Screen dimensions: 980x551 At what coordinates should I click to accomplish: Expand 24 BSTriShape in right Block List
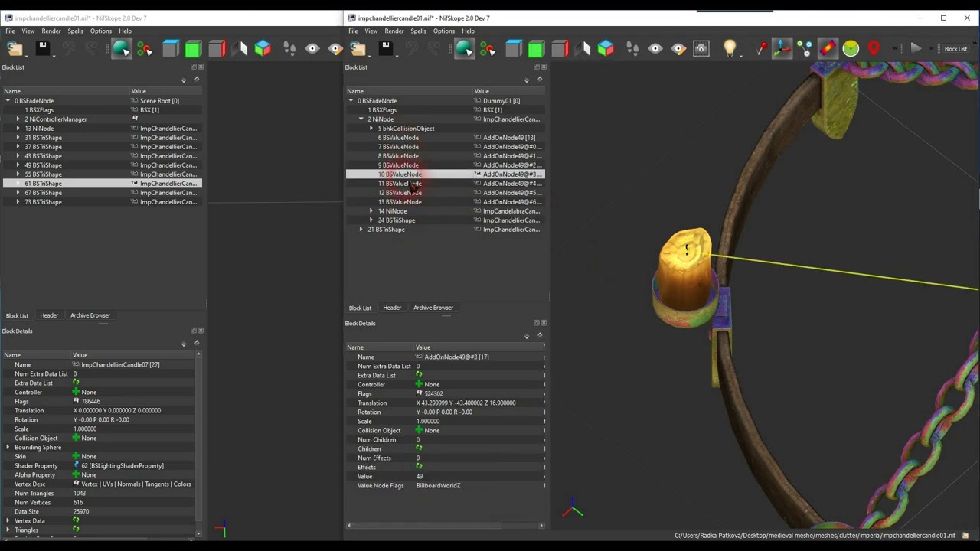371,220
